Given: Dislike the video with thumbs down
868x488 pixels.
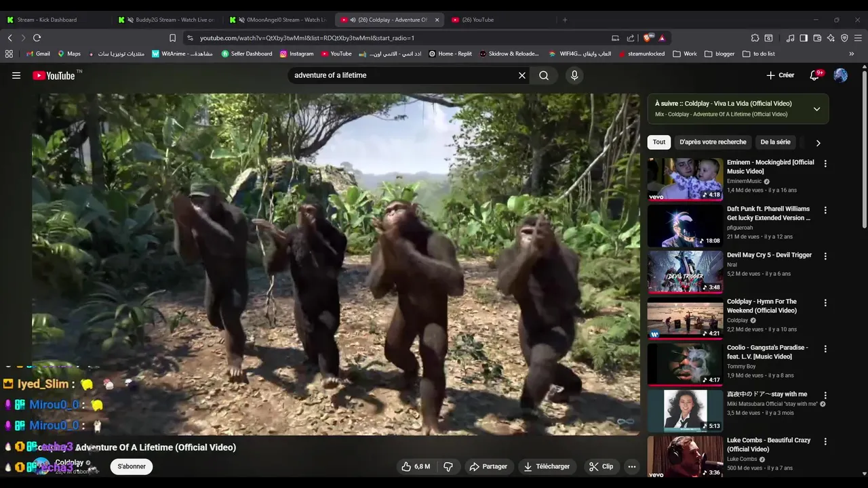Looking at the screenshot, I should click(448, 466).
